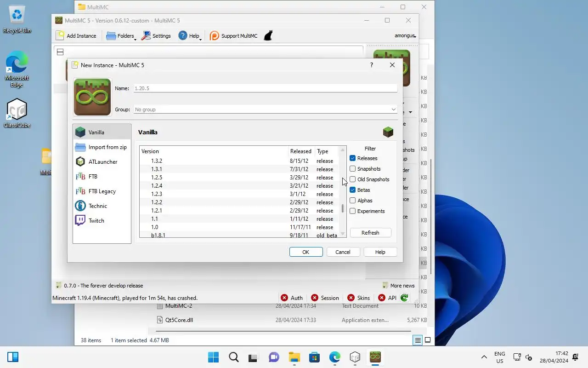588x368 pixels.
Task: Click the dialog question mark help icon
Action: 371,65
